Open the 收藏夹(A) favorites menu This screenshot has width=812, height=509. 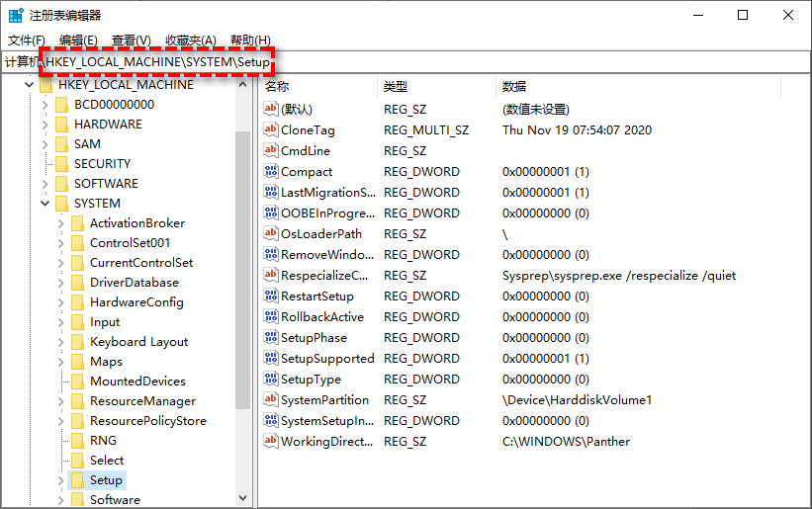pos(191,40)
